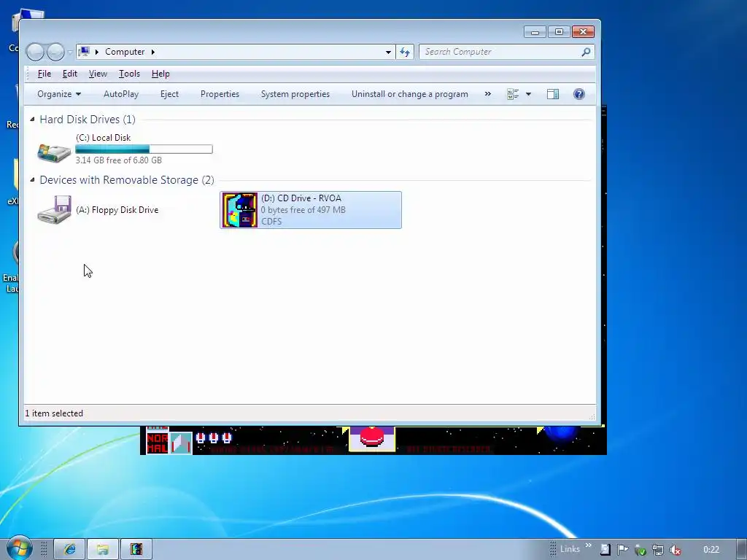747x560 pixels.
Task: Expand the Links toolbar chevron
Action: click(x=589, y=545)
